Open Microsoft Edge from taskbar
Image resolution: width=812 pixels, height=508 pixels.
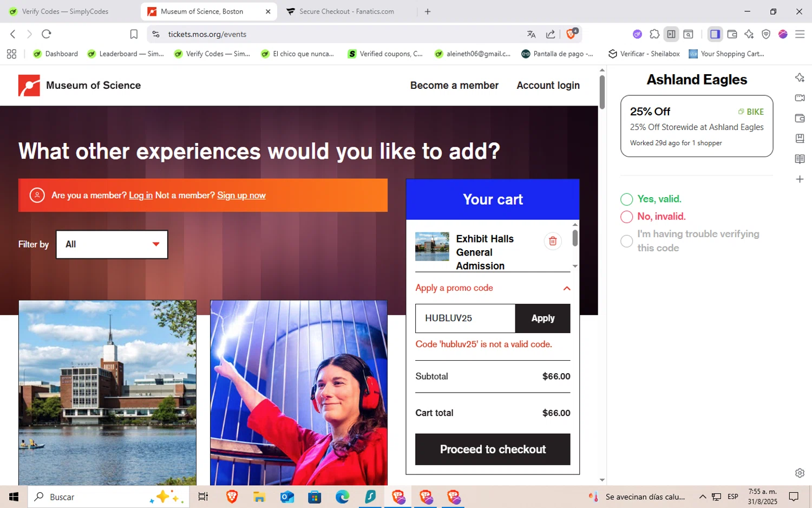pos(342,497)
